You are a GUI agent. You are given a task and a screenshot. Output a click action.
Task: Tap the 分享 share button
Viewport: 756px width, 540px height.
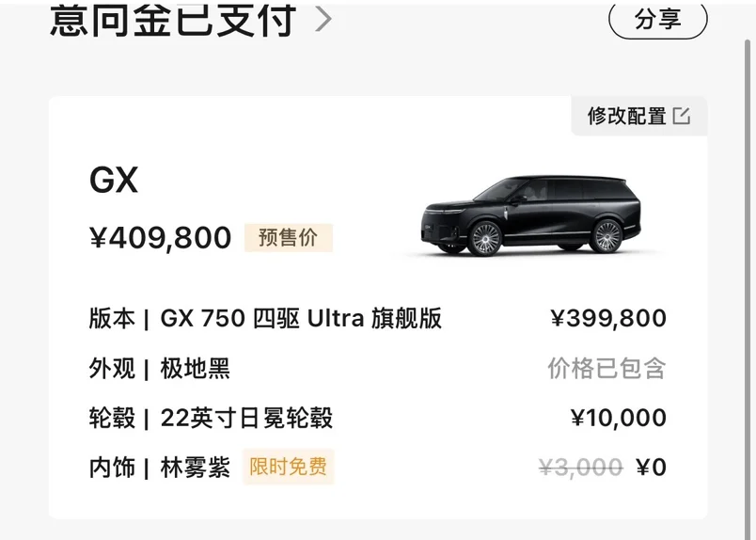(657, 19)
